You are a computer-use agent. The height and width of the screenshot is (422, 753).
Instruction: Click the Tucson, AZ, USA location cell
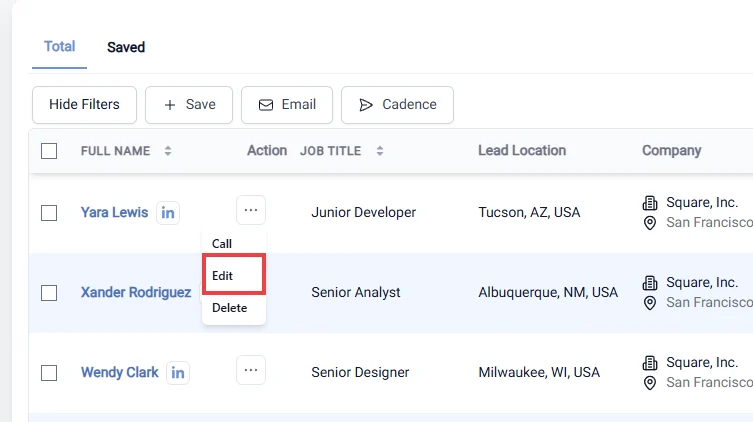coord(529,212)
